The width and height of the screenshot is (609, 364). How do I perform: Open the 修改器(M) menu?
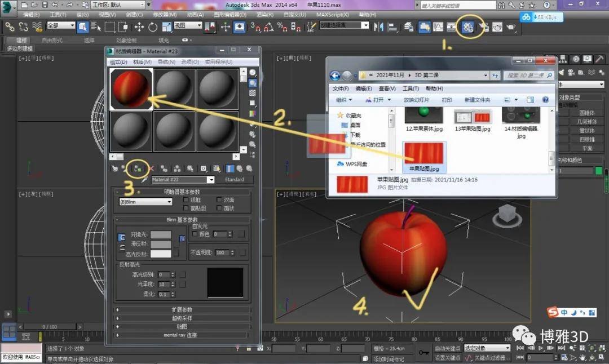click(x=165, y=15)
